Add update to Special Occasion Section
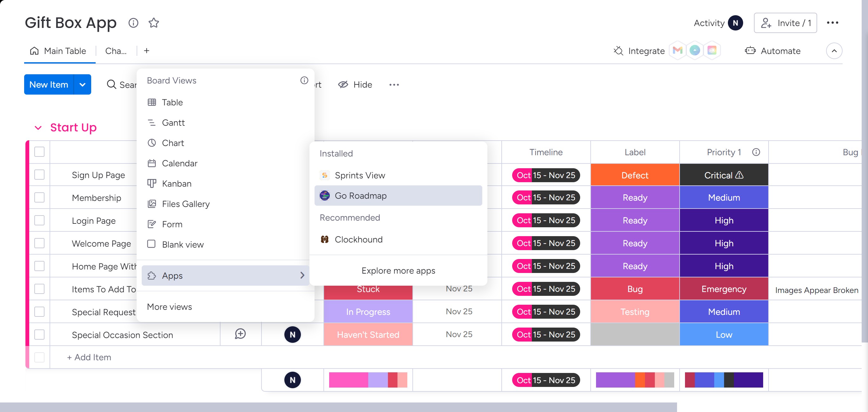868x412 pixels. (x=240, y=334)
